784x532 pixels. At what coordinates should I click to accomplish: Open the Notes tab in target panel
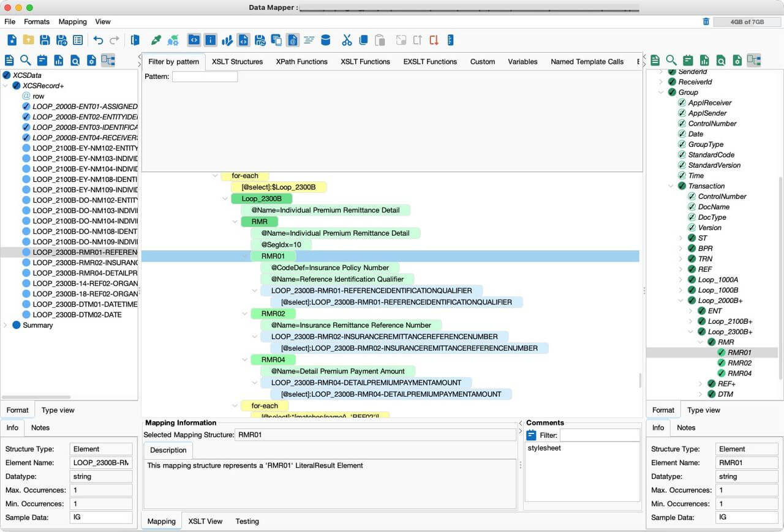[x=686, y=428]
